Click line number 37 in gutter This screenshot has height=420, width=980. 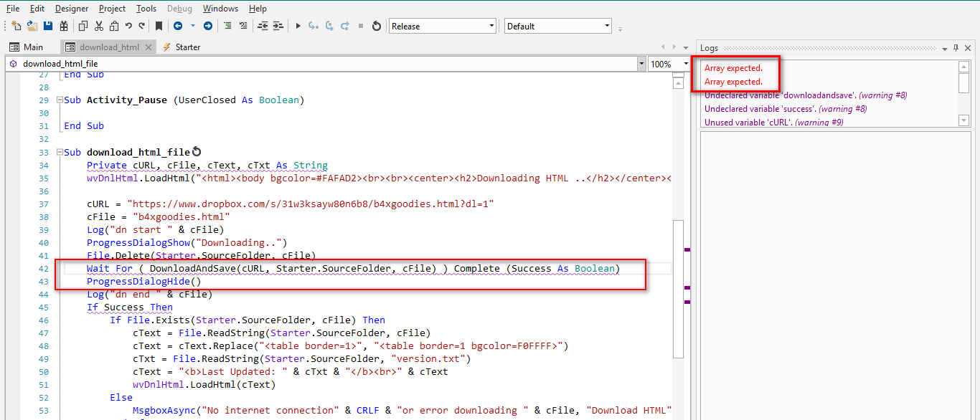pos(44,204)
